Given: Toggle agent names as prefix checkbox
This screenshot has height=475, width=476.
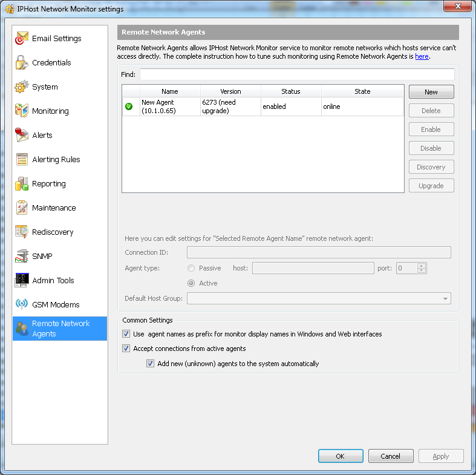Looking at the screenshot, I should tap(126, 334).
